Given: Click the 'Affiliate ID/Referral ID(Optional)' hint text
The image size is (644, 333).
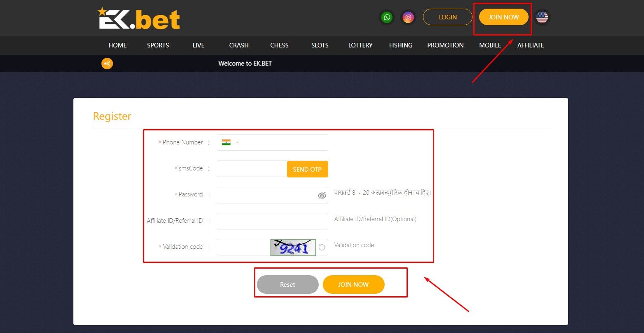Looking at the screenshot, I should coord(375,219).
